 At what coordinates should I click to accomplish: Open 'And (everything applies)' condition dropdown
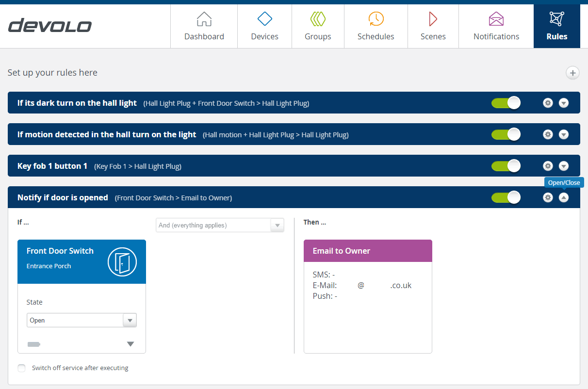219,225
